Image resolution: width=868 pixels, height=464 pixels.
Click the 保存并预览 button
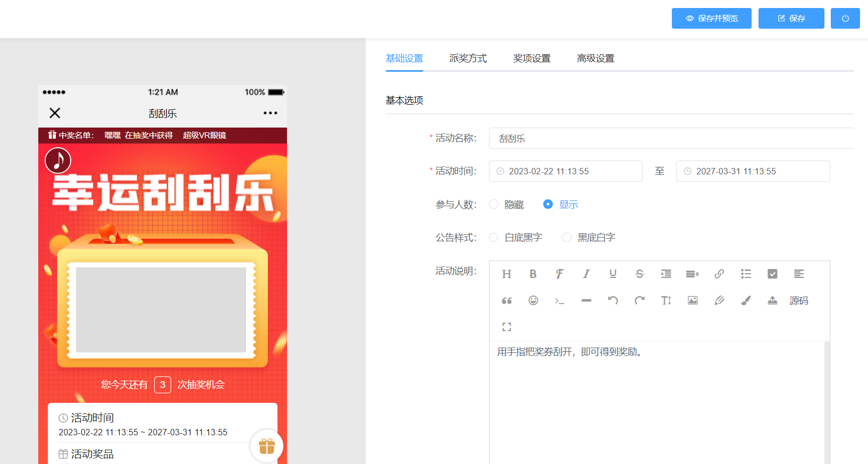[x=712, y=18]
